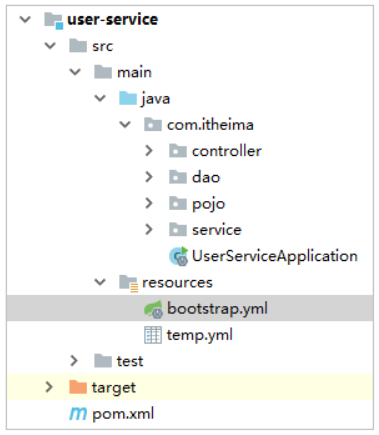Select the controller label
Viewport: 379px width, 435px height.
tap(227, 151)
